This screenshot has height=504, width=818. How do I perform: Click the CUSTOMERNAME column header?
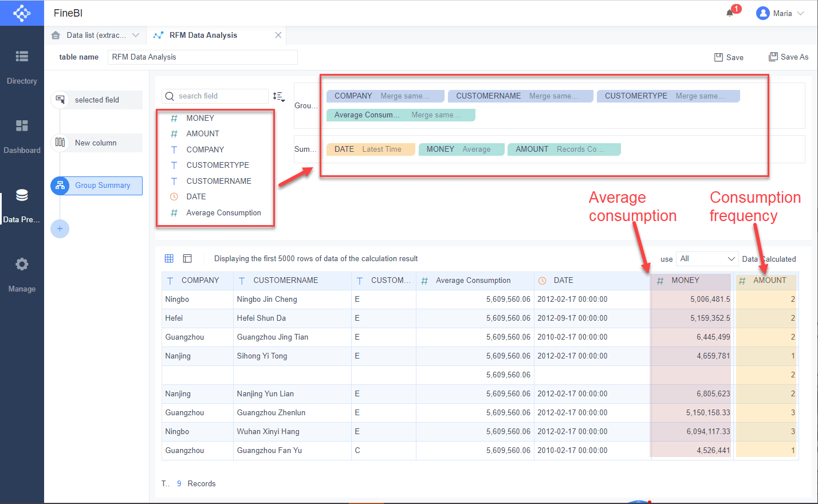click(x=292, y=281)
